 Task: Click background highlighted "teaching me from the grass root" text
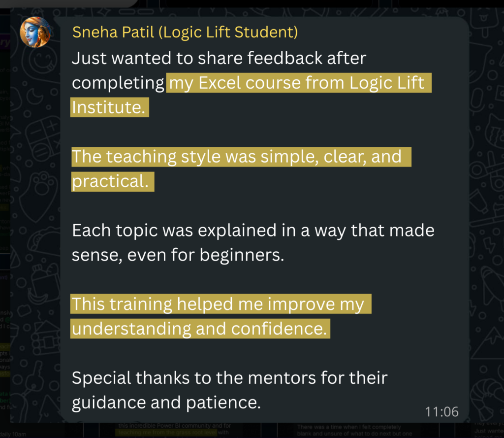[x=166, y=433]
